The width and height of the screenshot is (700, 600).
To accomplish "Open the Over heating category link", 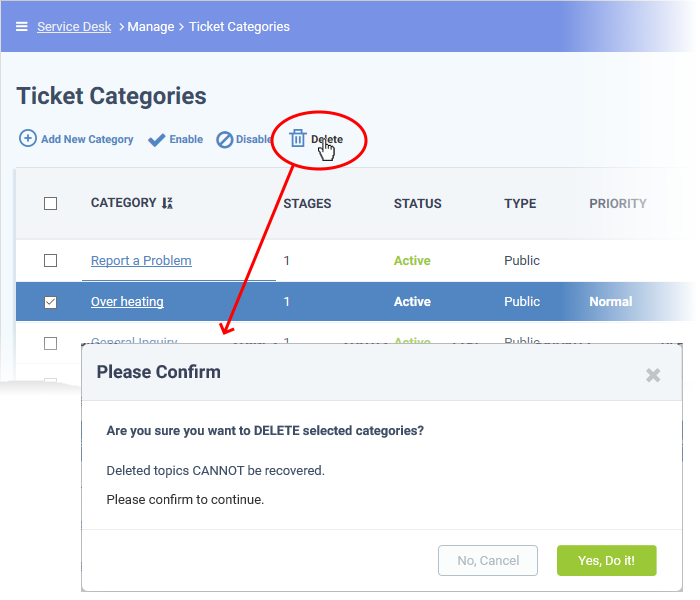I will (127, 302).
